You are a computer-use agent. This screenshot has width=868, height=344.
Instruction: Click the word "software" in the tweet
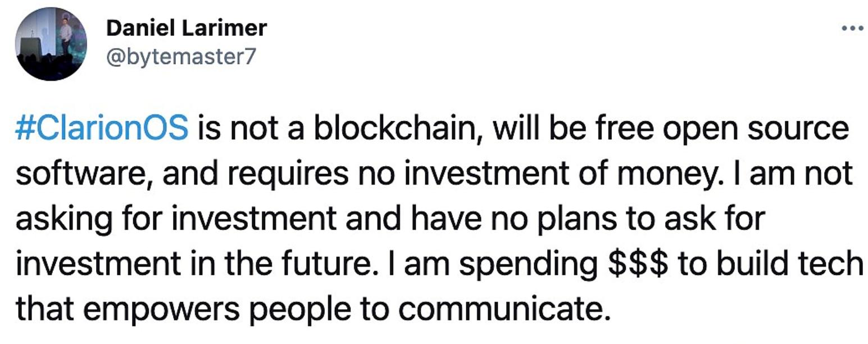81,173
